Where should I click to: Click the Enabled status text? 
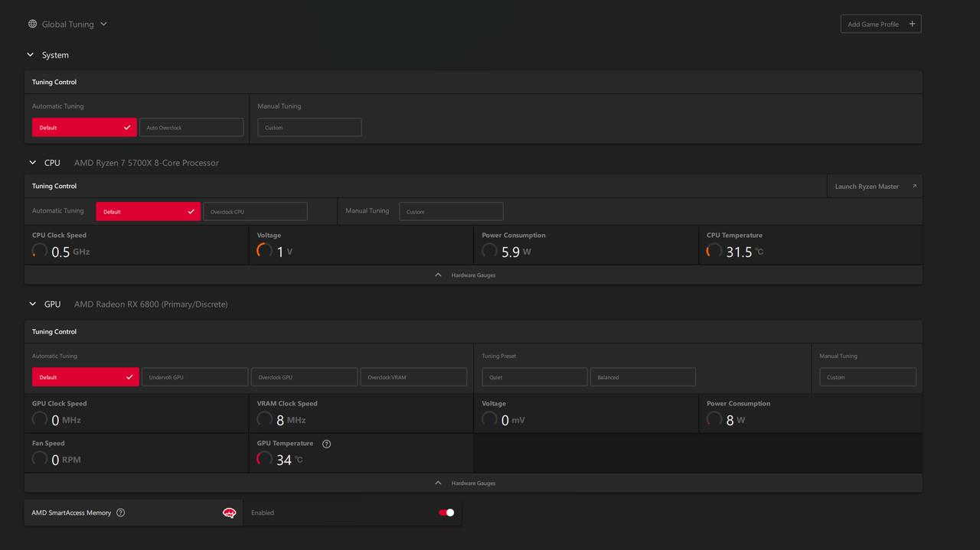(263, 513)
